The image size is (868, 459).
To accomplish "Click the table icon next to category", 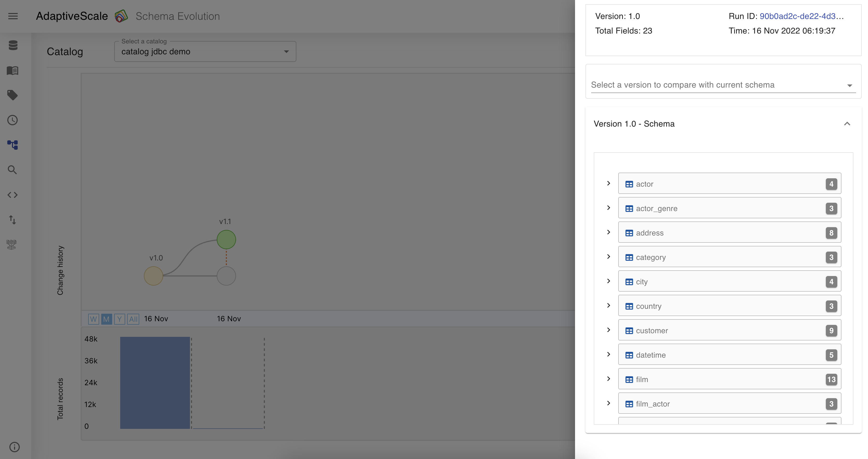I will click(x=629, y=257).
